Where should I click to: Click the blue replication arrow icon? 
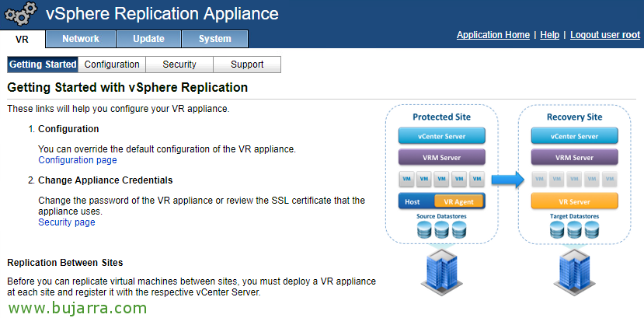[507, 180]
